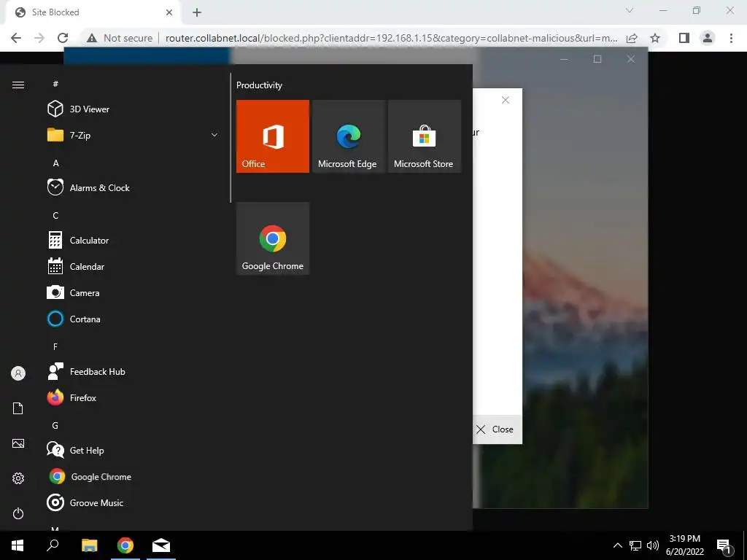Open taskbar Search magnifier

point(53,545)
